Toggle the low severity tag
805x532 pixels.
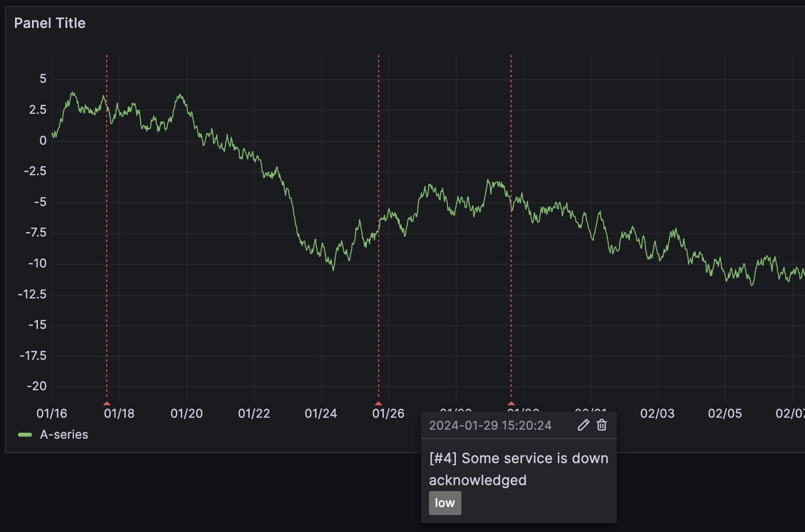tap(444, 503)
